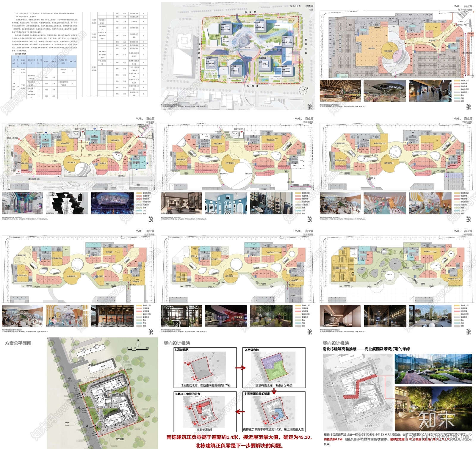Click the '仁和路' road name on the site plan
Screen dimensions: 476x449
[x=253, y=86]
